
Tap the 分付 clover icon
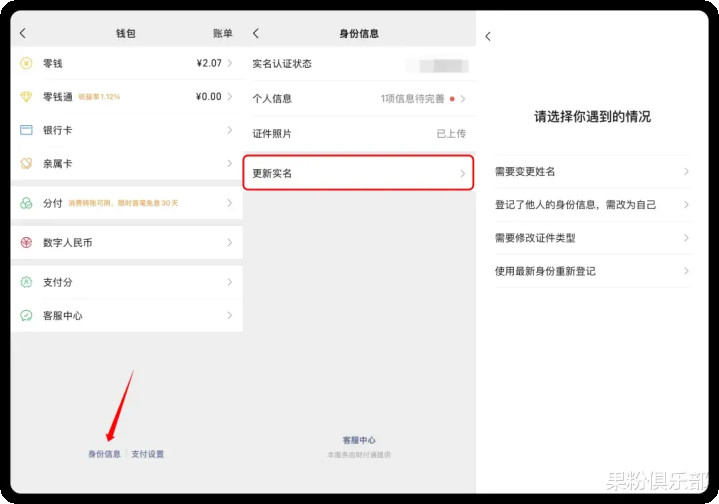pos(26,203)
